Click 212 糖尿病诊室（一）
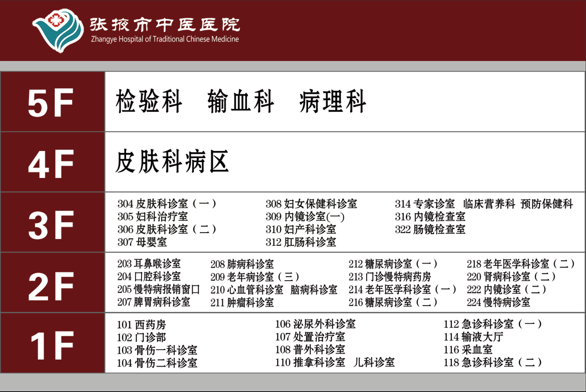Viewport: 586px width, 392px height. pyautogui.click(x=393, y=264)
